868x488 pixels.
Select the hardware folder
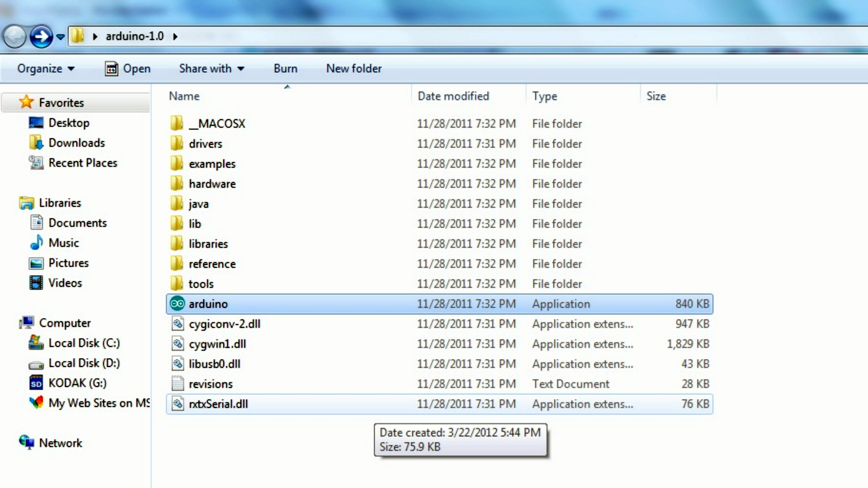pyautogui.click(x=439, y=183)
